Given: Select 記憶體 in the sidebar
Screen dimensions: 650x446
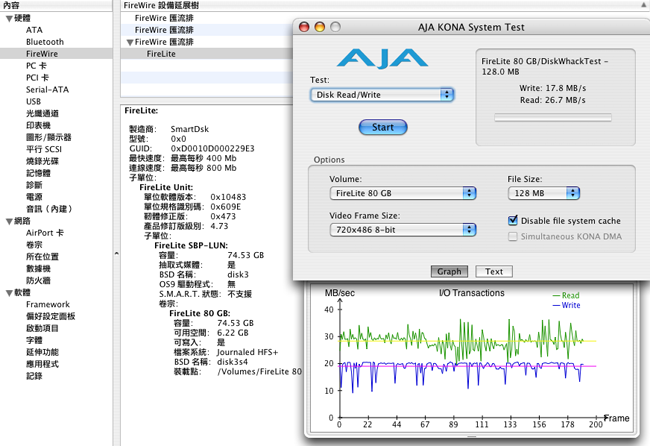Looking at the screenshot, I should click(x=38, y=173).
